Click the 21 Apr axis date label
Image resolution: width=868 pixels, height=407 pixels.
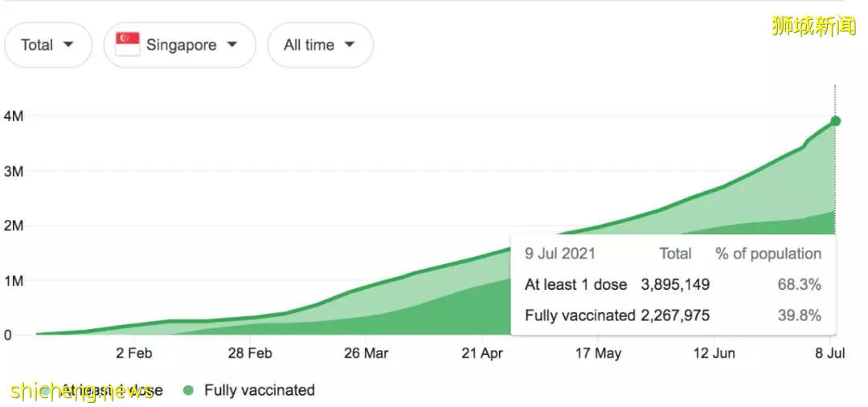click(x=482, y=352)
